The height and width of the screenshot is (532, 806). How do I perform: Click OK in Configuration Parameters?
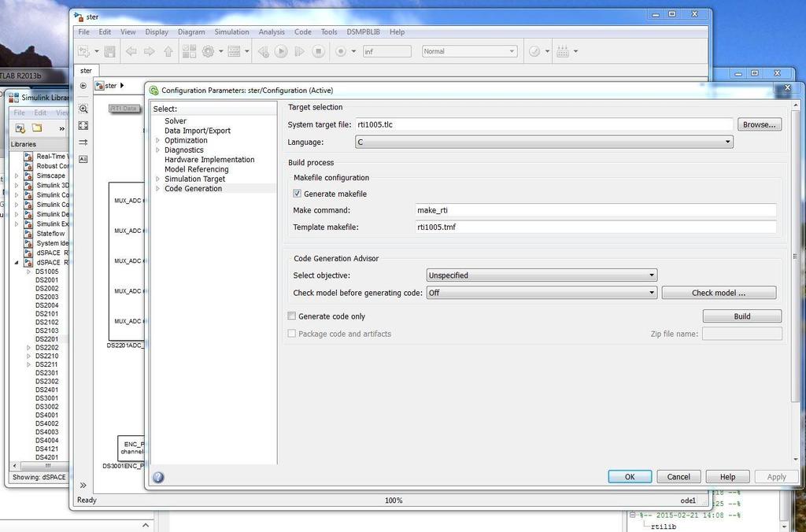click(630, 476)
